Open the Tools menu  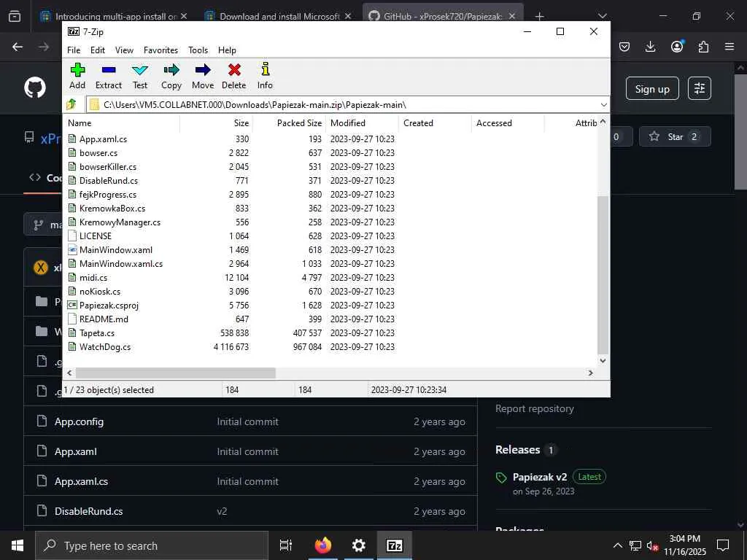point(198,50)
